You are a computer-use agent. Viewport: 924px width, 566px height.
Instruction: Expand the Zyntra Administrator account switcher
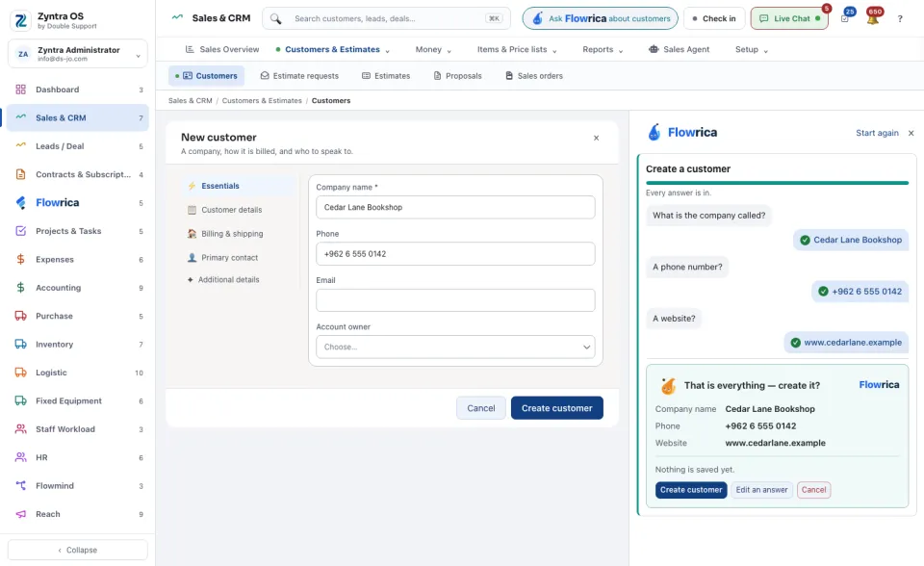78,54
